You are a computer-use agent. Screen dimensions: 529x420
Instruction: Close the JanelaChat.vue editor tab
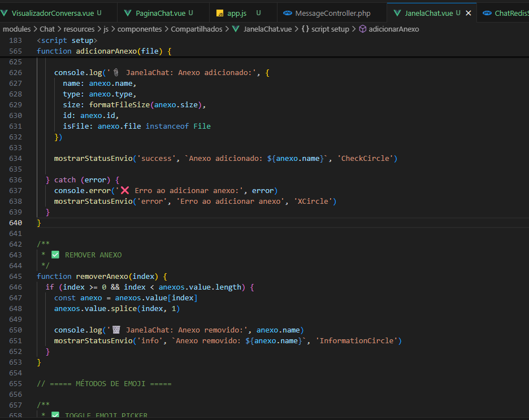[468, 13]
